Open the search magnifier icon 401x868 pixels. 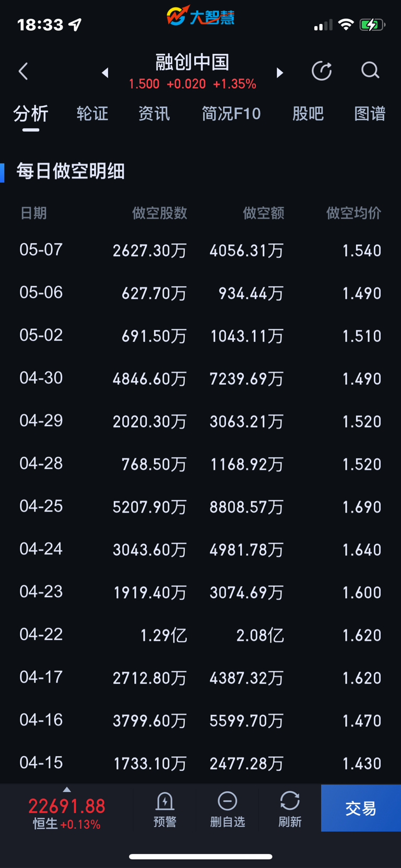370,70
